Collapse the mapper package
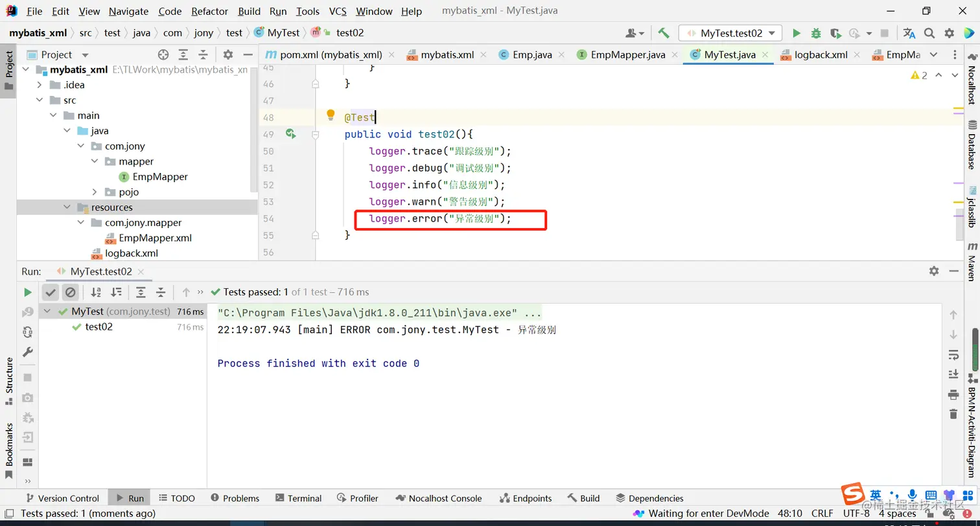Screen dimensions: 980x526 pos(95,161)
